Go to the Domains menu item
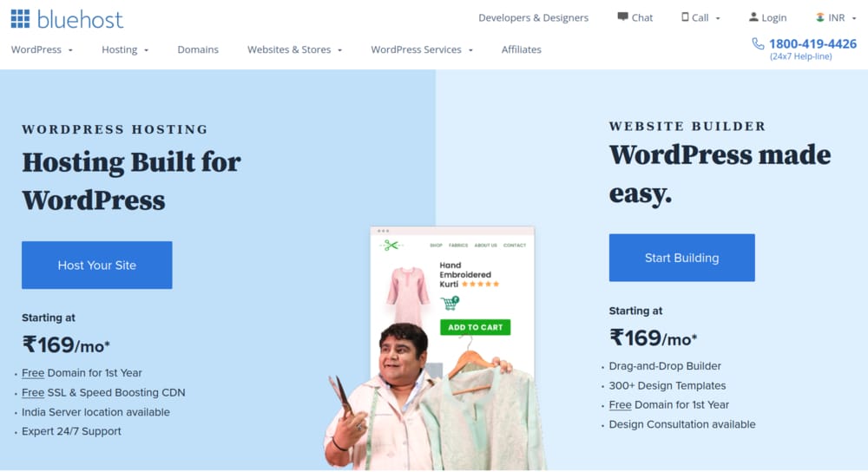 coord(198,49)
